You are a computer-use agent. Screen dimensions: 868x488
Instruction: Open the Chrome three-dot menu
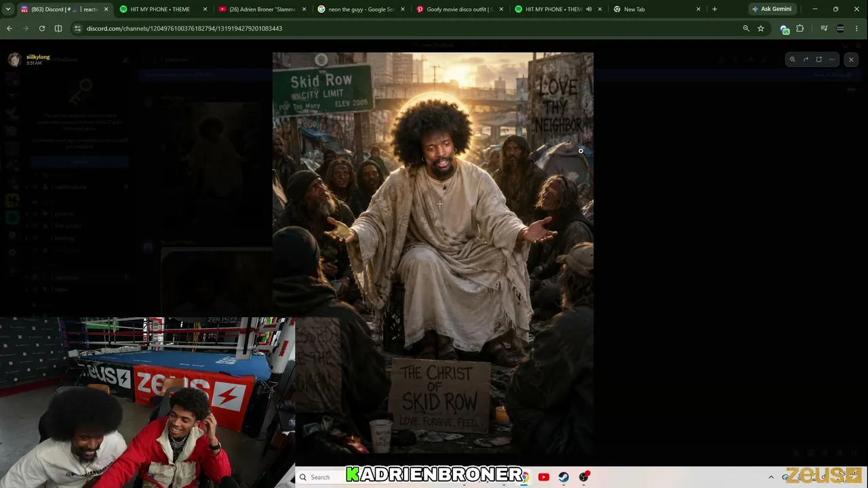[857, 28]
